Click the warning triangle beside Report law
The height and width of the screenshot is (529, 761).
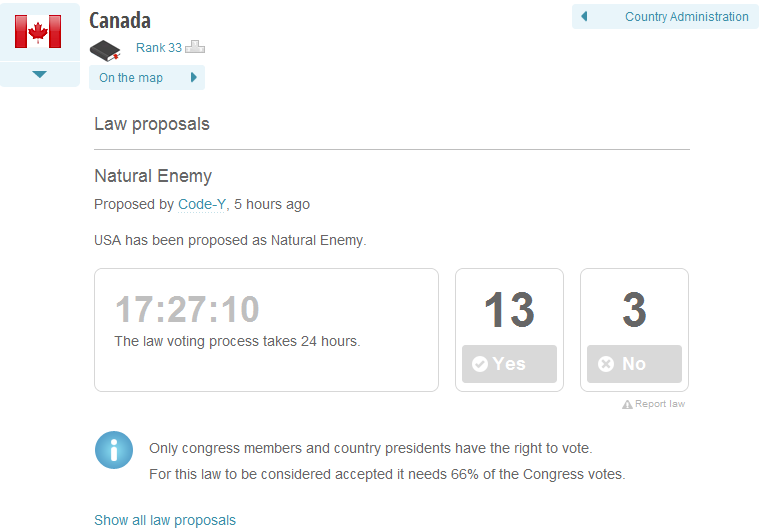627,404
